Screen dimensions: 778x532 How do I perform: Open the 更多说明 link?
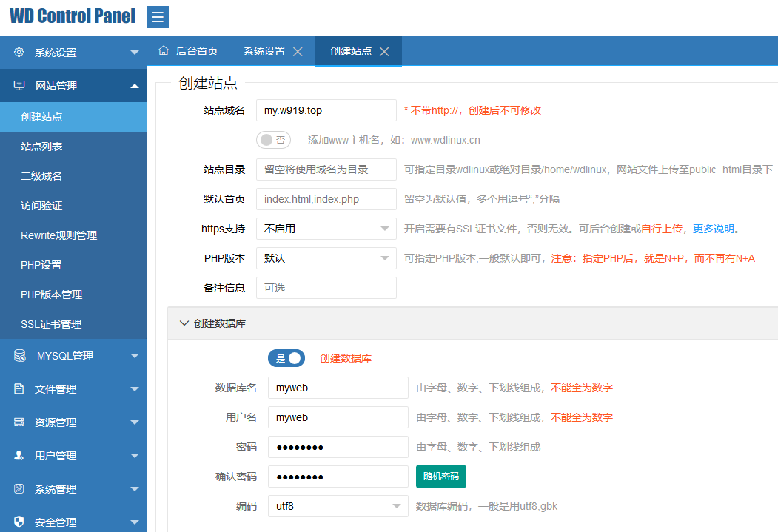pyautogui.click(x=713, y=229)
